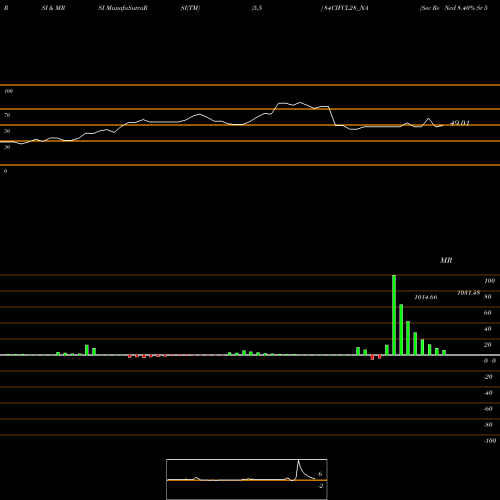Click the MR axis label -100

[490, 441]
